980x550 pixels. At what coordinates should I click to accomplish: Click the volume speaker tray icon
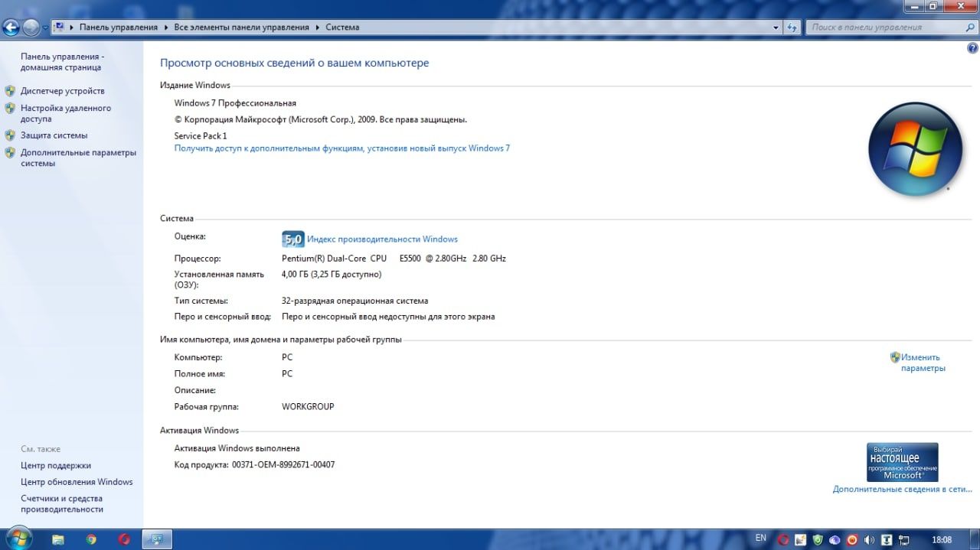point(869,539)
